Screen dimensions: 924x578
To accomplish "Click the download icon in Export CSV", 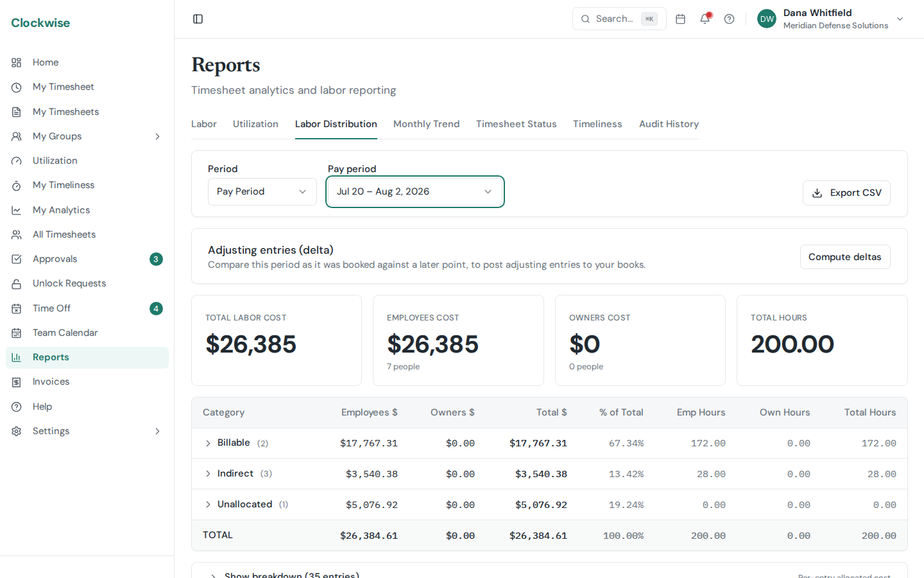I will pos(817,193).
